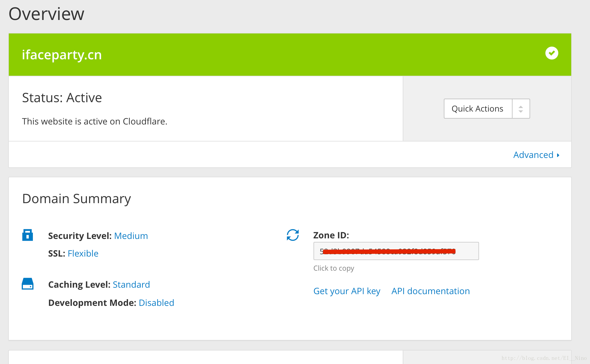Click the Quick Actions up-down arrow stepper

(521, 109)
